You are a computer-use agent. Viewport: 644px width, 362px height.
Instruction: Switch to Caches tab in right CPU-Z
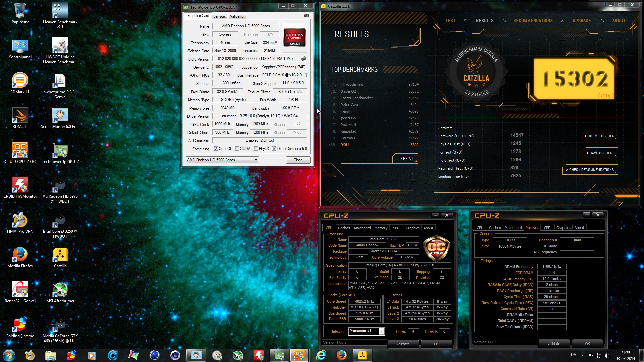495,228
